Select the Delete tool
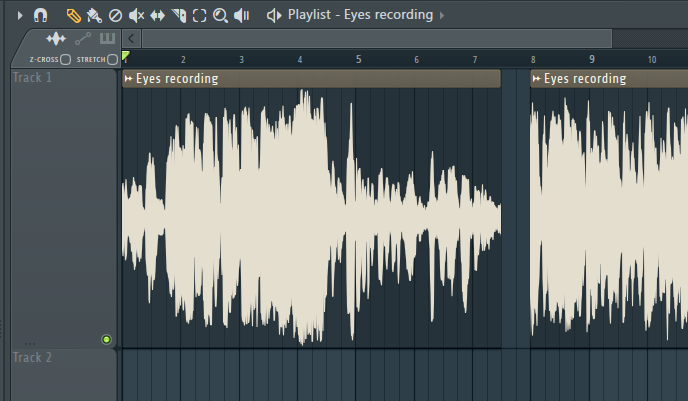Image resolution: width=688 pixels, height=401 pixels. (115, 16)
